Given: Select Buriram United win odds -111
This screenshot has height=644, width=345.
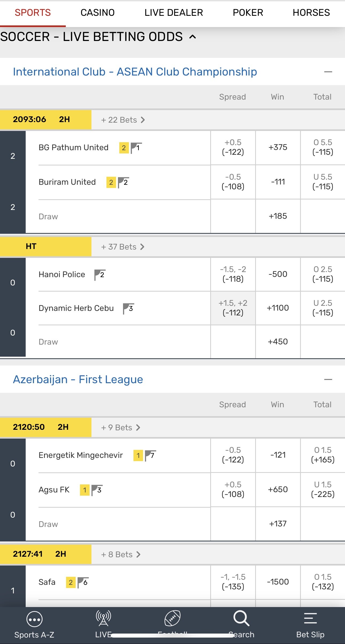Looking at the screenshot, I should tap(278, 182).
